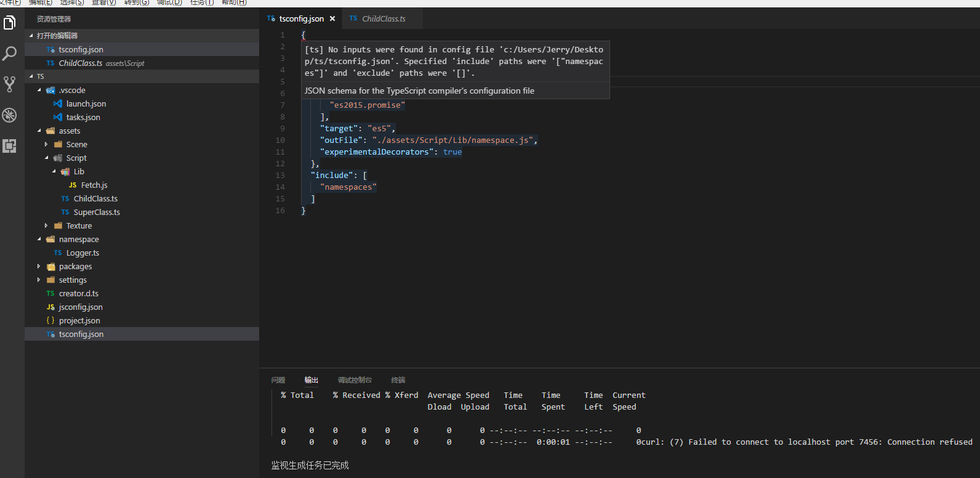
Task: Click the "namespaces" string in the editor
Action: point(348,187)
